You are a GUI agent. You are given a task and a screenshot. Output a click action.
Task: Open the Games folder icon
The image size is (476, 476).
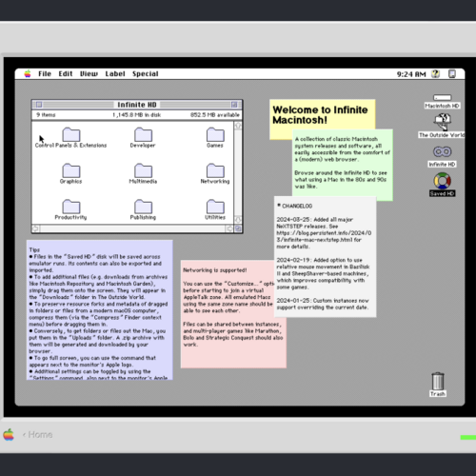[x=215, y=135]
